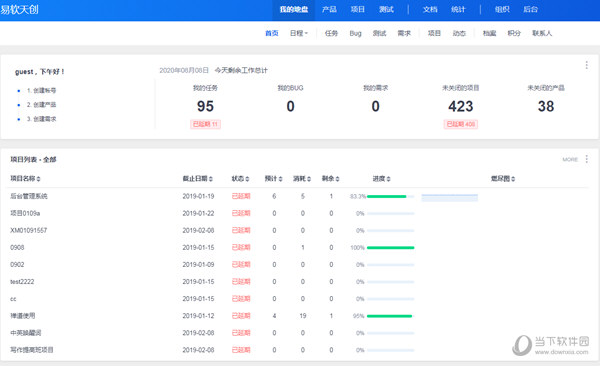Click the deadline 2019-01-19 for 后台管理系统

coord(198,196)
